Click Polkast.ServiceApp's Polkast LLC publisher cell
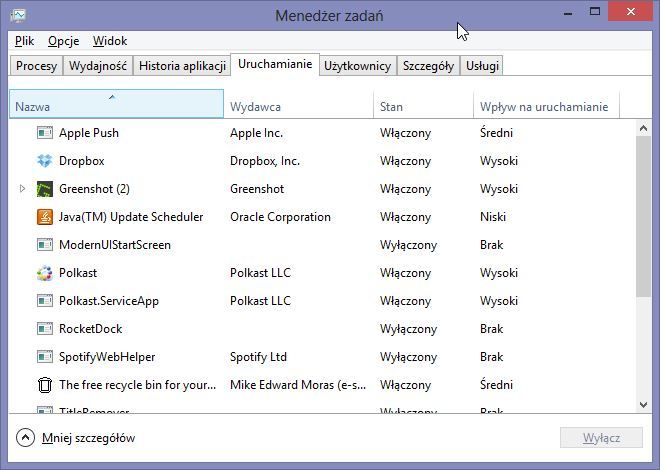This screenshot has height=470, width=660. (260, 301)
